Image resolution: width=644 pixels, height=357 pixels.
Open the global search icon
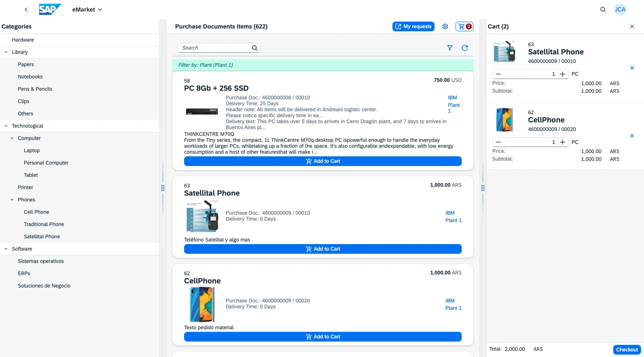[x=603, y=9]
